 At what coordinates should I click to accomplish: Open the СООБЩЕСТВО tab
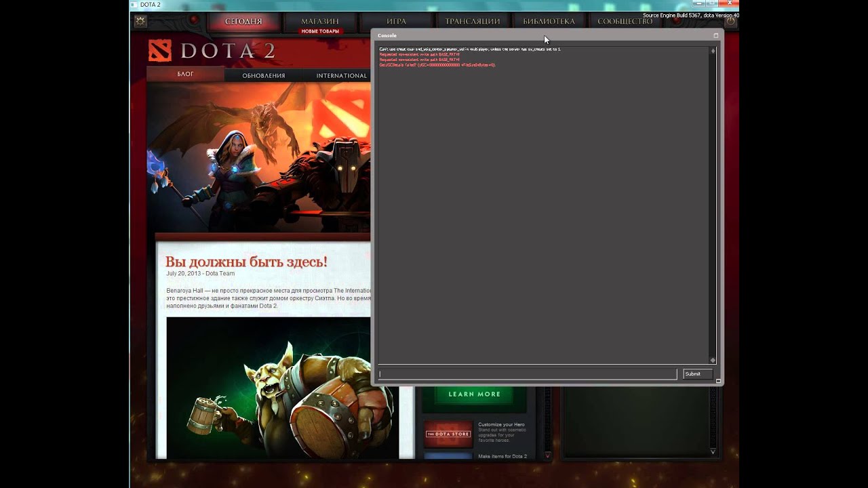625,22
